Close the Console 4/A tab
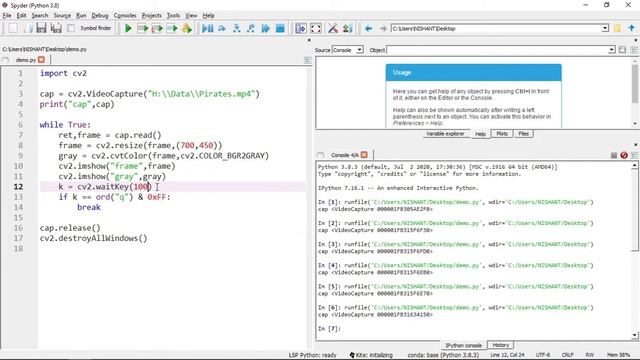Image resolution: width=640 pixels, height=360 pixels. (364, 155)
